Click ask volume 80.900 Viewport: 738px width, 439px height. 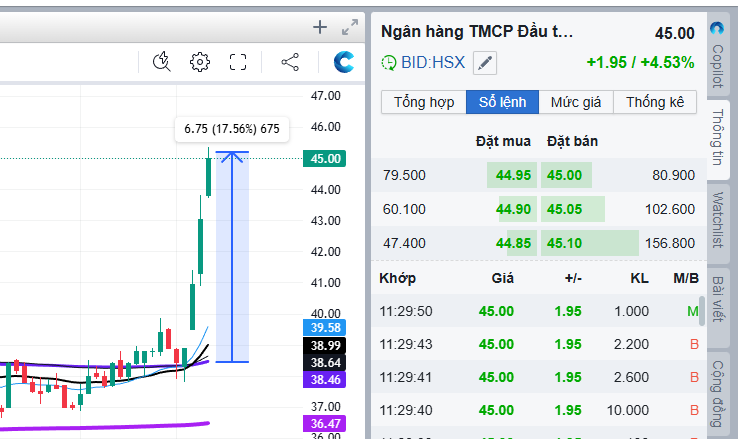click(674, 175)
